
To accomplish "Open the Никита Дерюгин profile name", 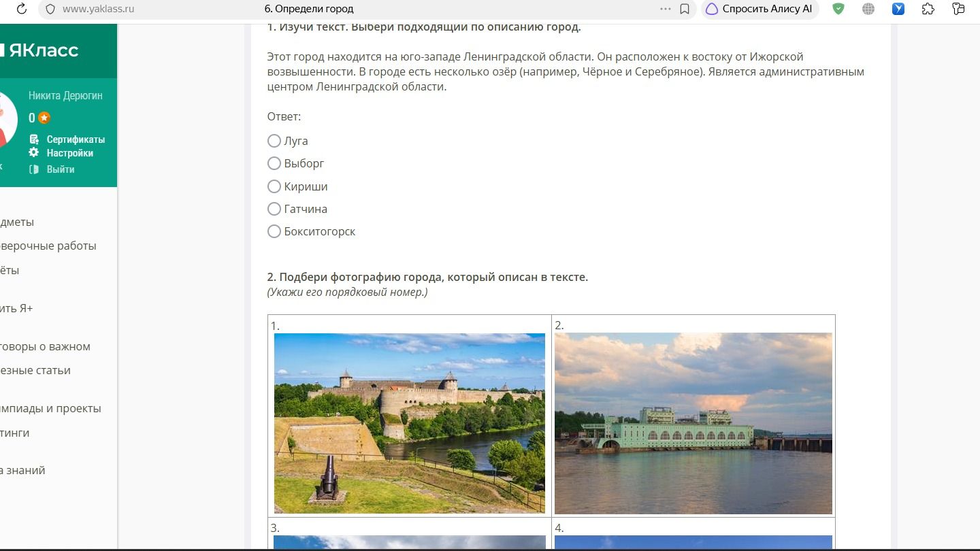I will point(65,96).
